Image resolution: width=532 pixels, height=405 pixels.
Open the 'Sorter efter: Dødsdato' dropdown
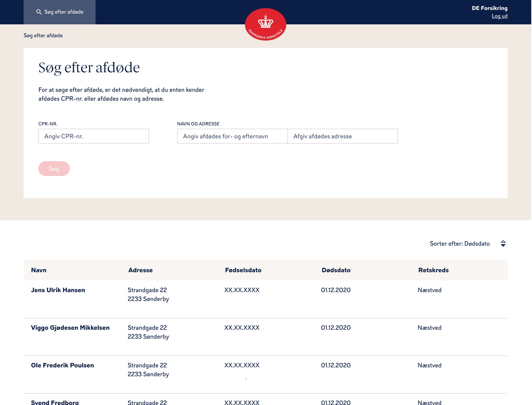[460, 243]
